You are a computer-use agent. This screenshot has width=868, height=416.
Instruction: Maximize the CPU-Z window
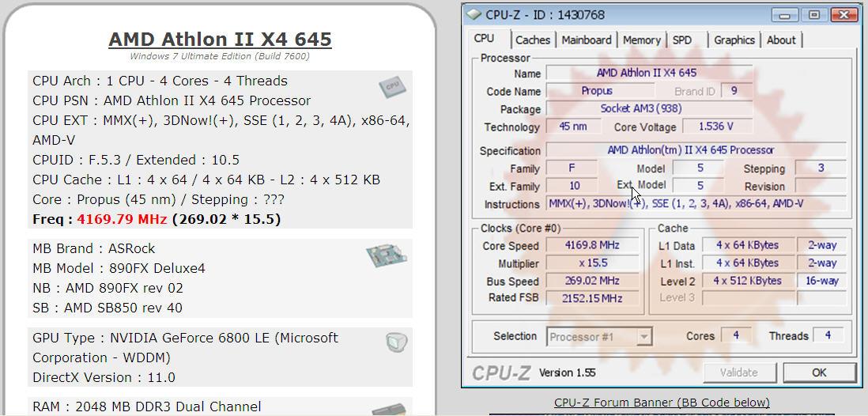(813, 15)
